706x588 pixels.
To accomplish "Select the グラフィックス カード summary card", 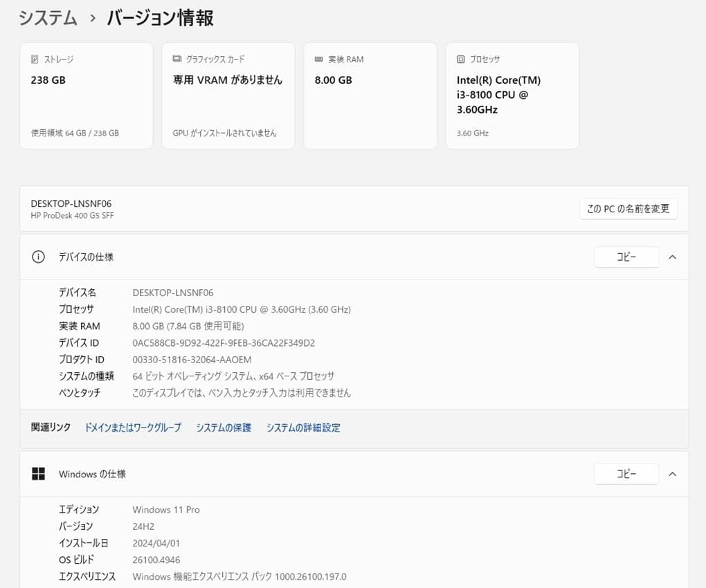I will (228, 95).
